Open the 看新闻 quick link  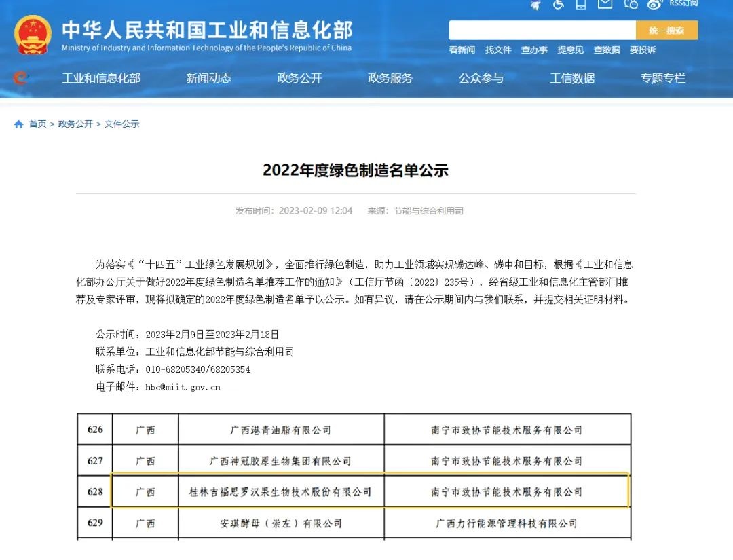click(462, 50)
